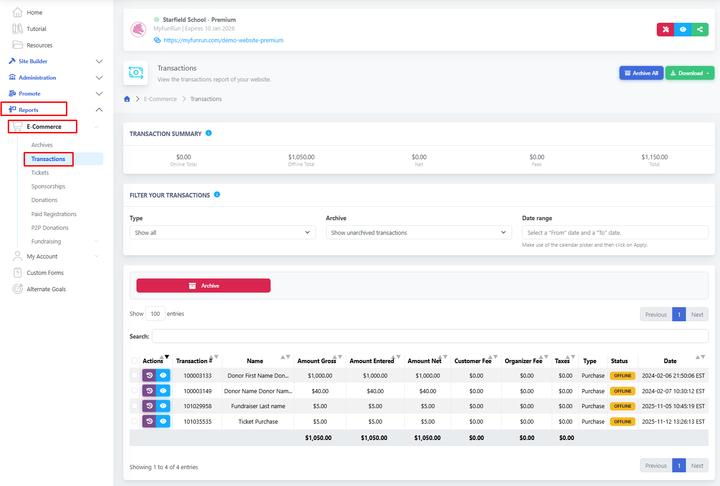Open the Tickets report in the sidebar
This screenshot has height=486, width=720.
click(40, 172)
